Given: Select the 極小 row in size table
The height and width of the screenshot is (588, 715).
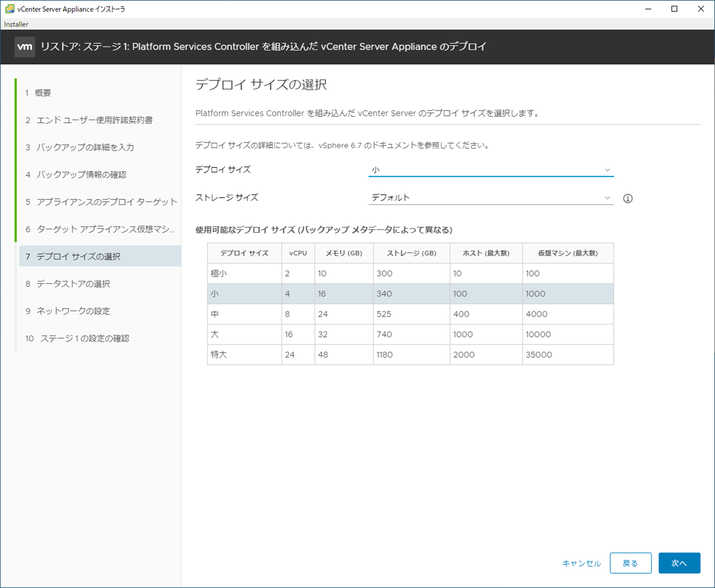Looking at the screenshot, I should (x=410, y=274).
